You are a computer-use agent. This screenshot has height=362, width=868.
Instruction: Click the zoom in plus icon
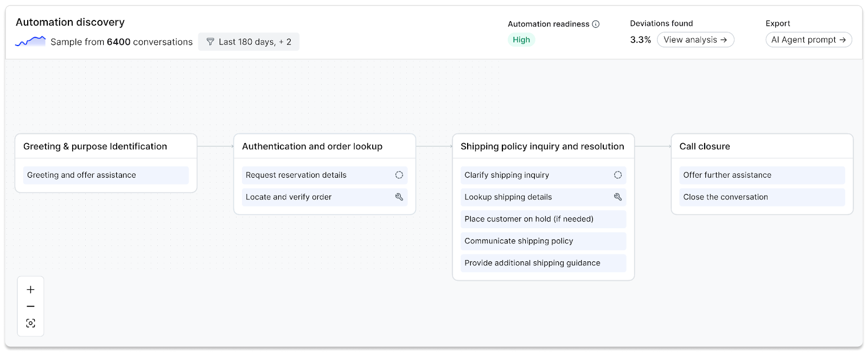(30, 289)
